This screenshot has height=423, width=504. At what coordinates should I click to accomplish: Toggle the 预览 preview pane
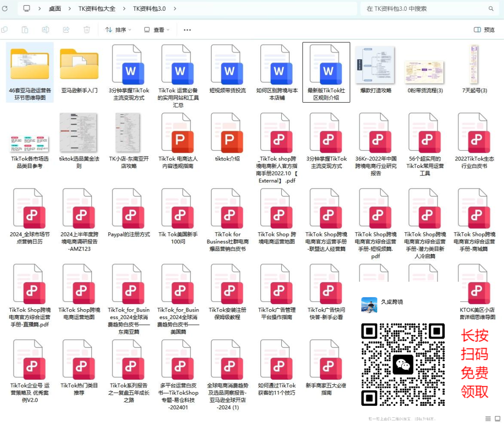(x=484, y=30)
